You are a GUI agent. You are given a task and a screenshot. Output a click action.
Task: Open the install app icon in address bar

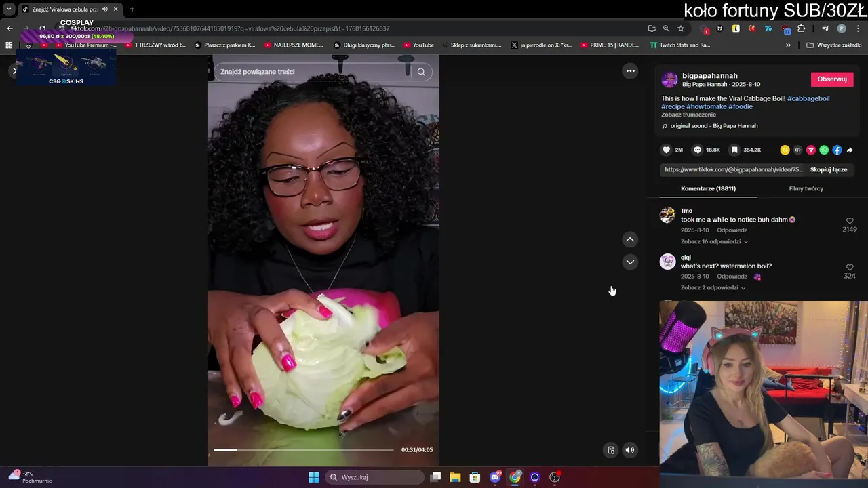coord(652,28)
